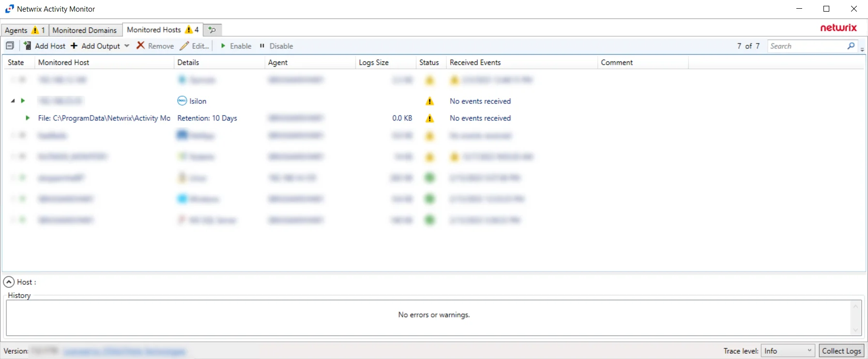Select the Monitored Hosts tab

pyautogui.click(x=163, y=30)
